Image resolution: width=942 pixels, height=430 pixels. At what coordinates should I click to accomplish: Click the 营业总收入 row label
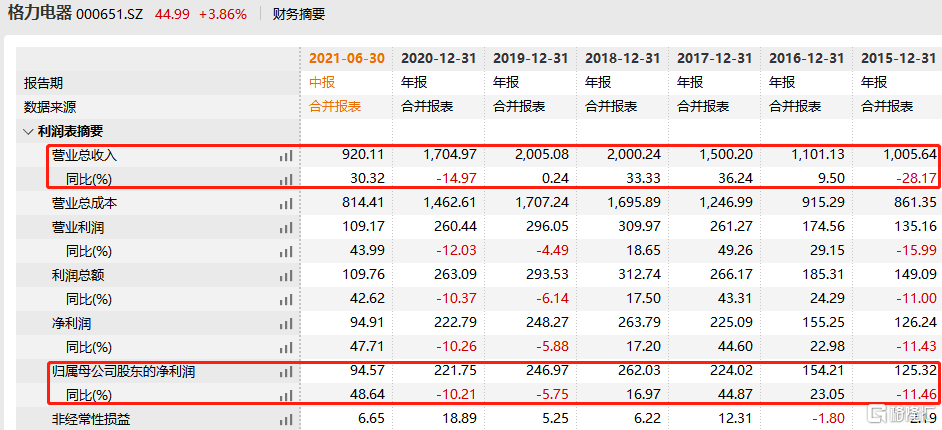[x=85, y=156]
